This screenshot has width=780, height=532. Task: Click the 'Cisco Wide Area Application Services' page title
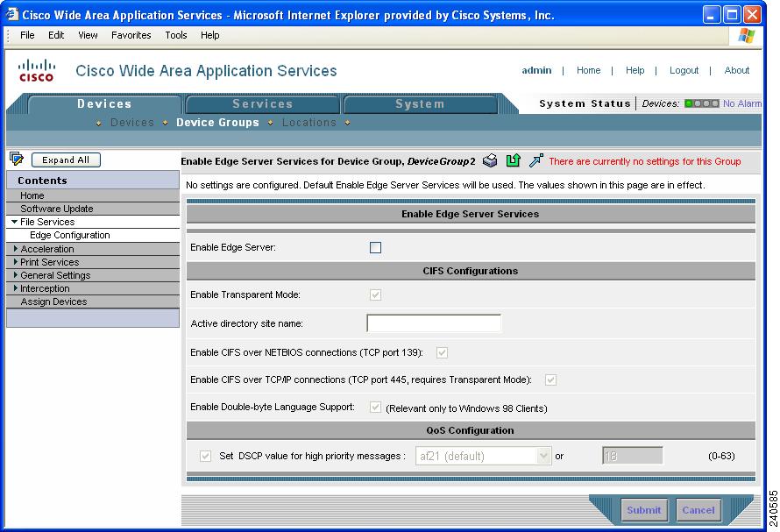point(206,71)
